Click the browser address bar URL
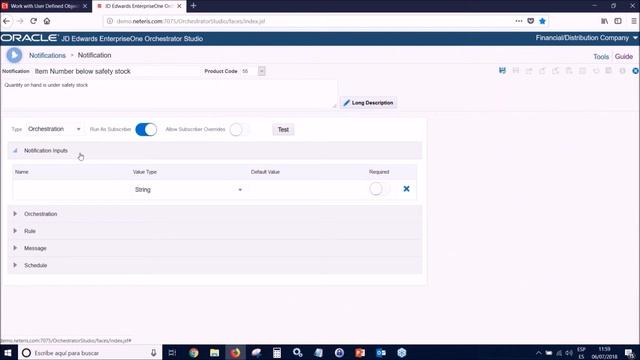 tap(191, 21)
